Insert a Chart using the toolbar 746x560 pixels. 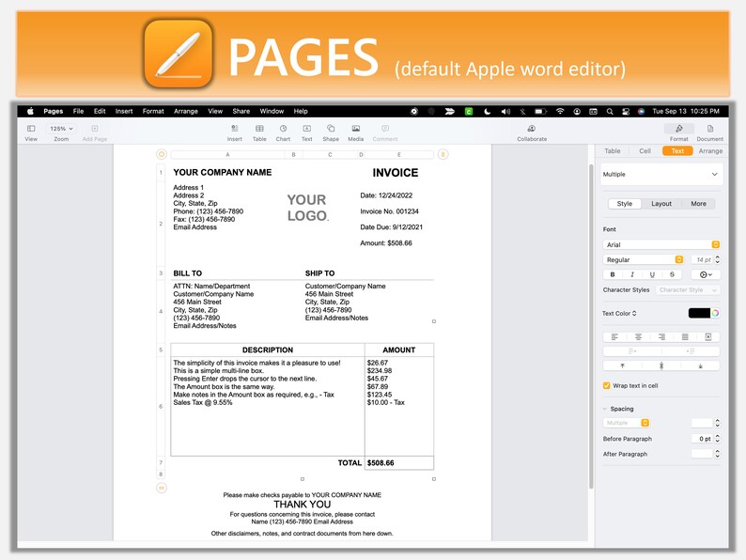(x=283, y=129)
